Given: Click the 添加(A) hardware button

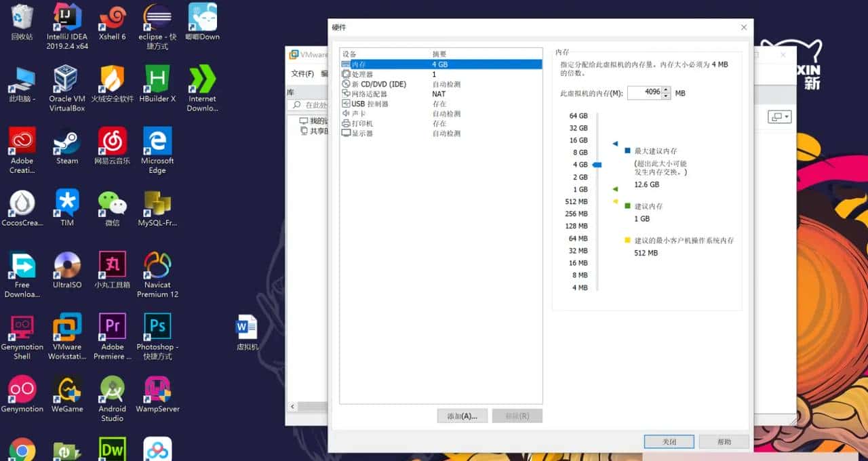Looking at the screenshot, I should (x=462, y=416).
